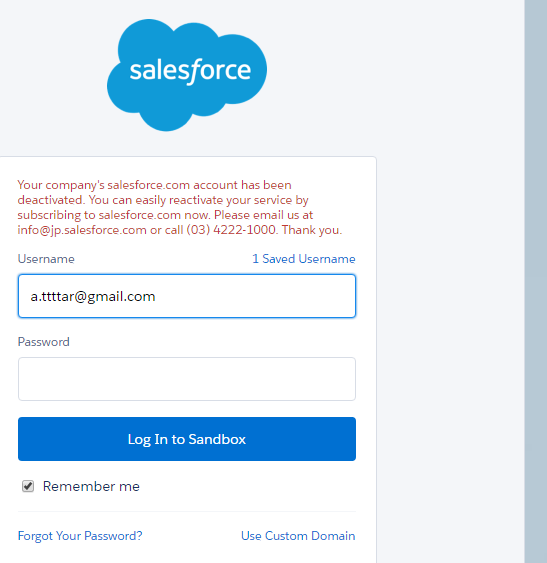Screen dimensions: 547x563
Task: Click the white "salesforce" wordmark in the logo
Action: (x=190, y=71)
